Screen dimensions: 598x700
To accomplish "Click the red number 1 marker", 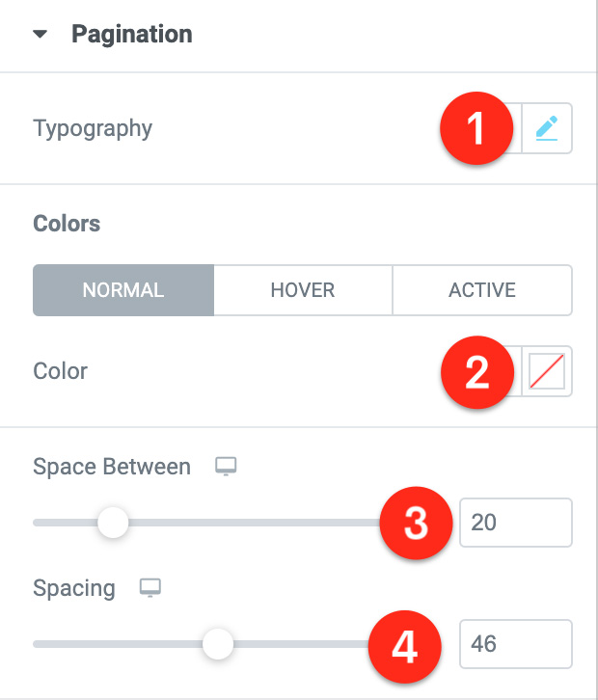I will click(x=476, y=128).
